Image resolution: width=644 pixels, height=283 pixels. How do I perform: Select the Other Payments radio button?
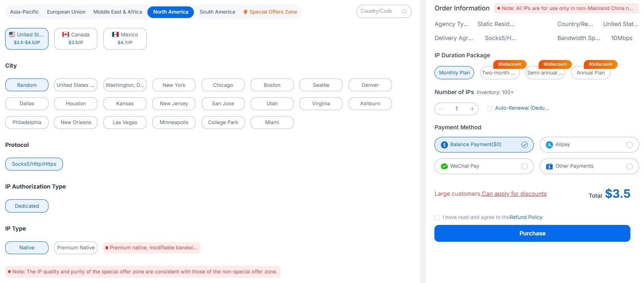click(630, 167)
